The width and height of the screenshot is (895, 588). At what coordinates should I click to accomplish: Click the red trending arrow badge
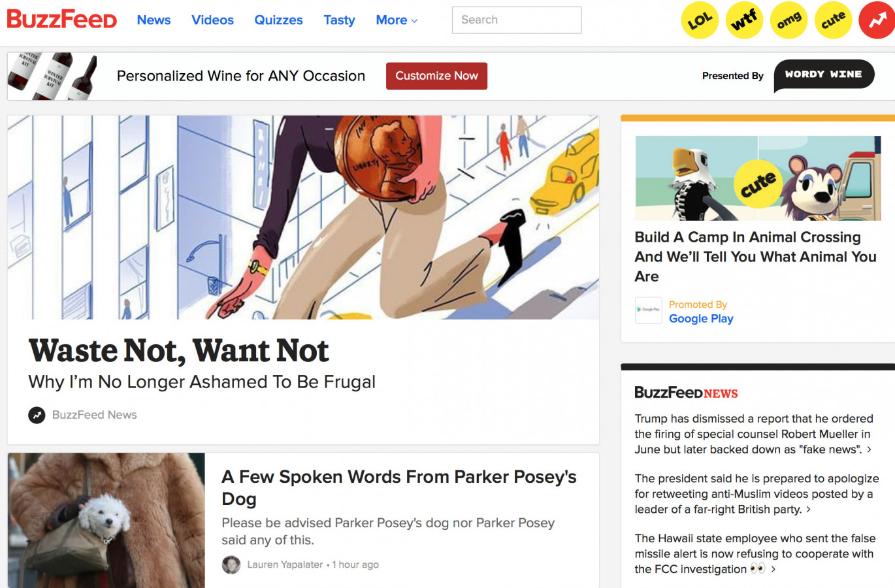pyautogui.click(x=877, y=20)
